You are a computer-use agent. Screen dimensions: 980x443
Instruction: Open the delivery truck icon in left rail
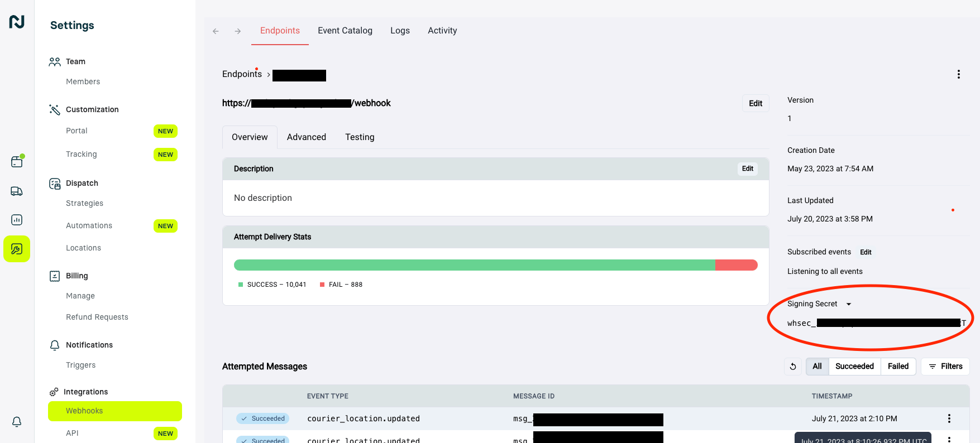pyautogui.click(x=17, y=191)
